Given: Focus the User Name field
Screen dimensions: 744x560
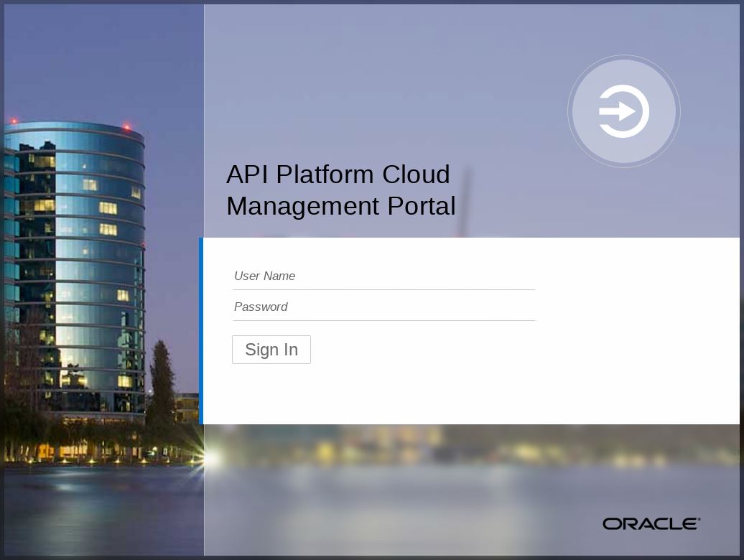Looking at the screenshot, I should pyautogui.click(x=383, y=276).
